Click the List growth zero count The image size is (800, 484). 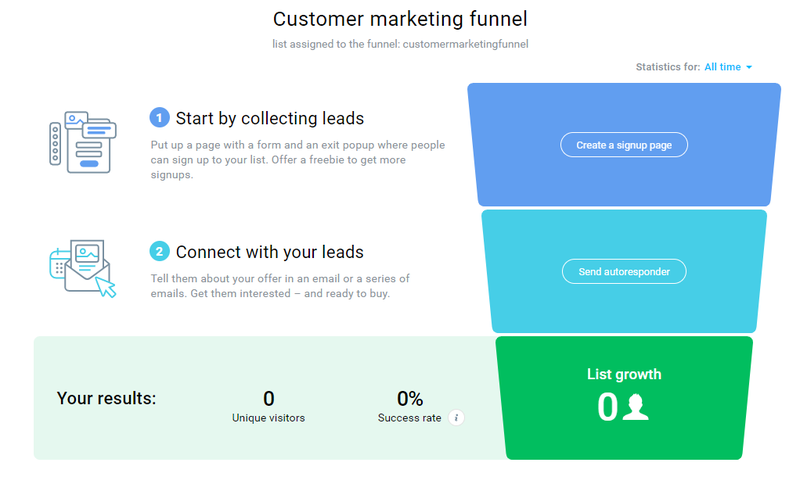(607, 407)
